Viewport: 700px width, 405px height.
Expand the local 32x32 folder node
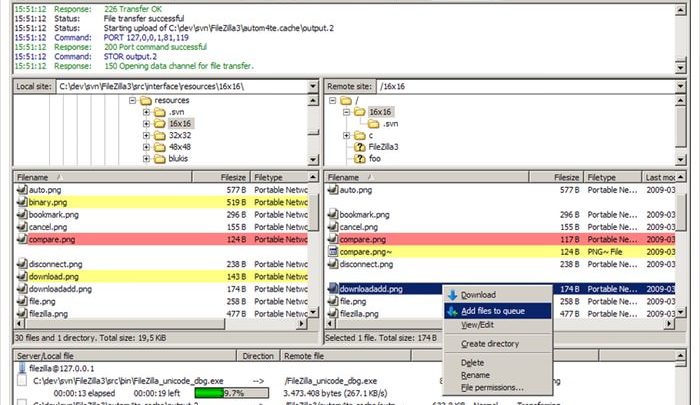(x=146, y=135)
